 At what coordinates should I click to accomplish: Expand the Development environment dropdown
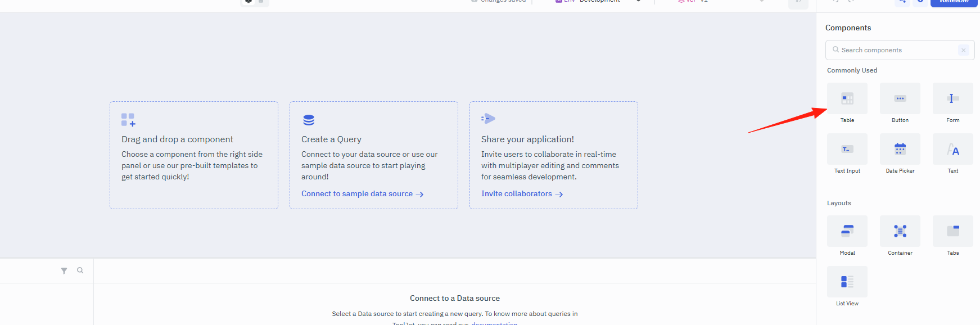point(598,1)
